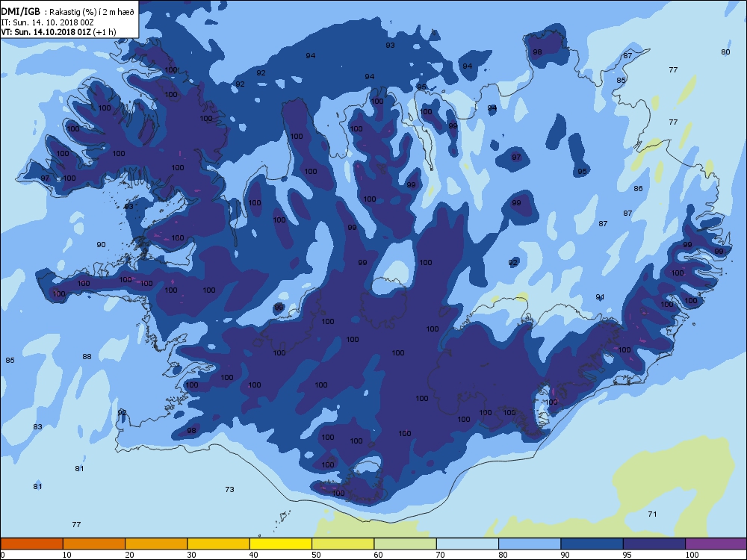
Task: Select the legend scale label "20"
Action: [x=129, y=555]
